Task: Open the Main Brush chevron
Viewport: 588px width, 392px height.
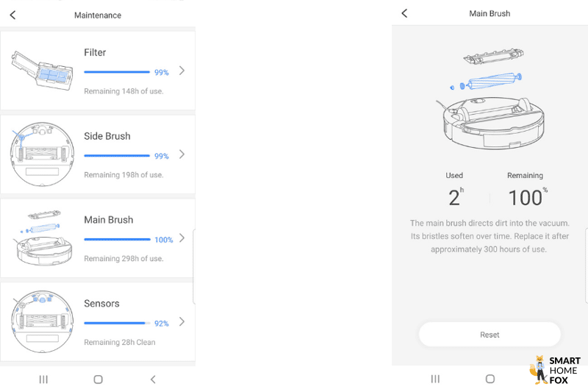Action: tap(182, 238)
